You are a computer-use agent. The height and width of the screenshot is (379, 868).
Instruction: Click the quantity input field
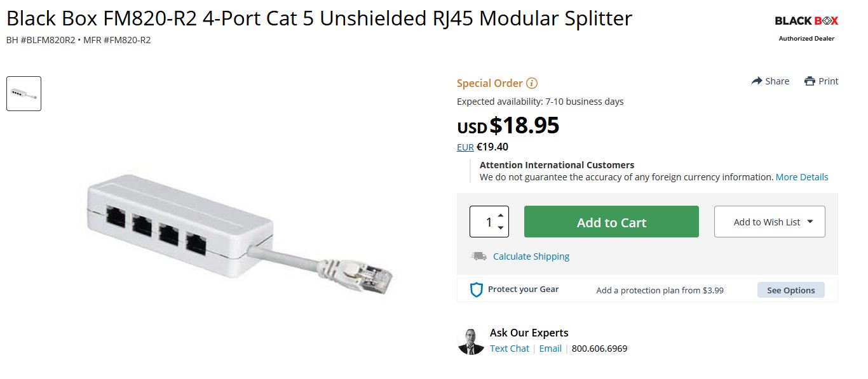[484, 222]
